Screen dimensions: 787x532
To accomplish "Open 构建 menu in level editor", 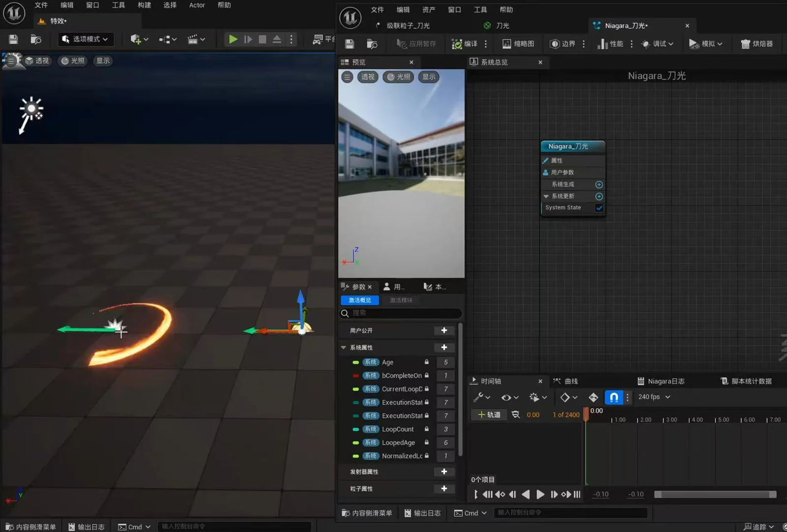I will (x=144, y=5).
